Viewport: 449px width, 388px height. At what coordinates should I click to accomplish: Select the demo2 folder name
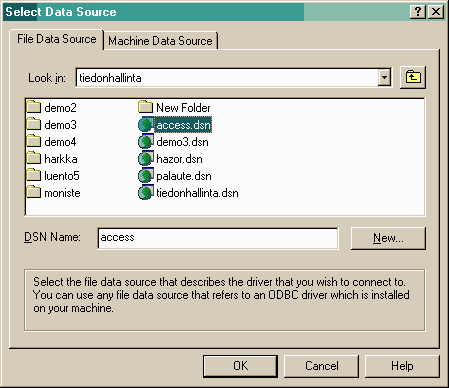tap(60, 108)
